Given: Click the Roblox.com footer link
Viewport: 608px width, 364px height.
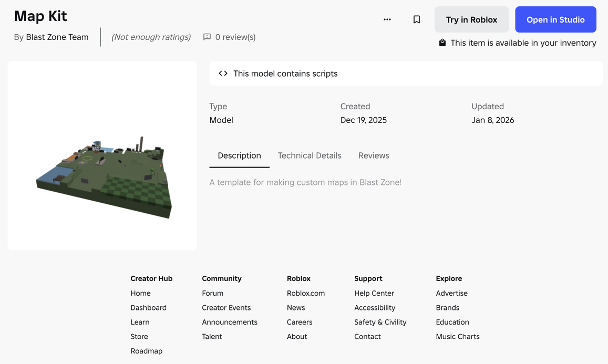Looking at the screenshot, I should 306,293.
